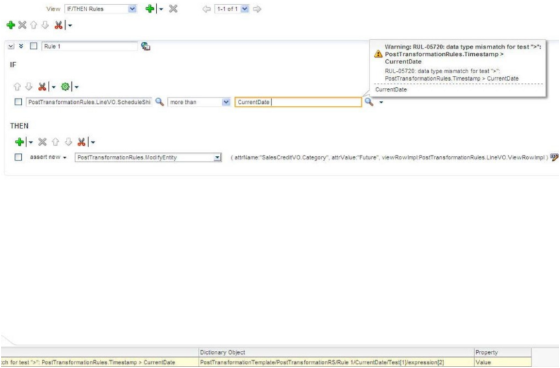This screenshot has height=368, width=560.
Task: Delete action with gray X in THEN toolbar
Action: click(42, 142)
